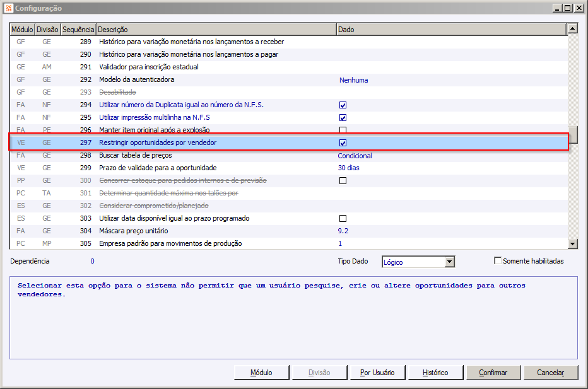Click the vertical scrollbar thumb
Viewport: 588px width, 389px height.
tap(572, 135)
